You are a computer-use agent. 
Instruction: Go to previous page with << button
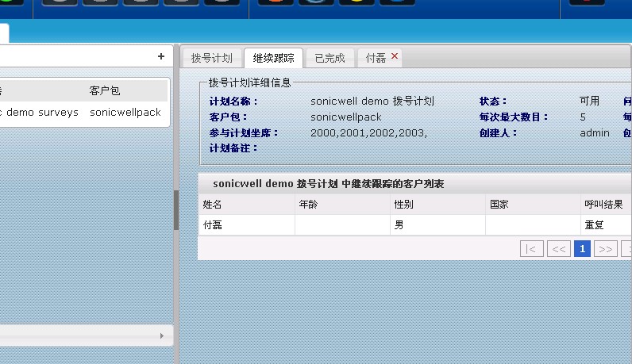click(558, 249)
